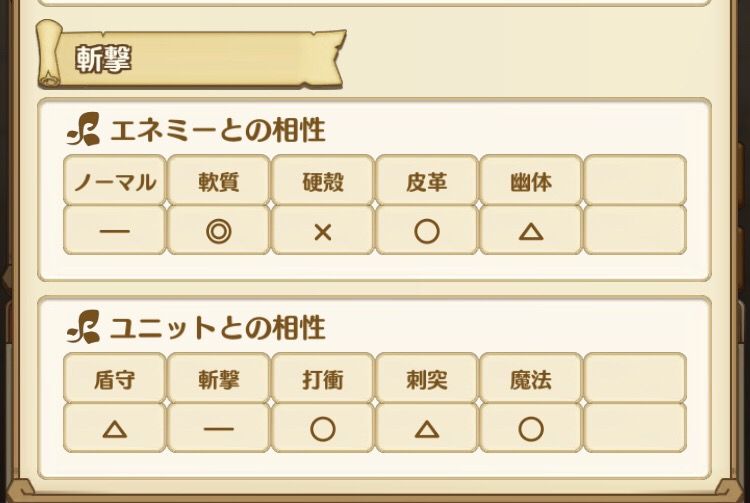Click the triangle symbol under 幽体
Viewport: 750px width, 503px height.
(x=531, y=231)
